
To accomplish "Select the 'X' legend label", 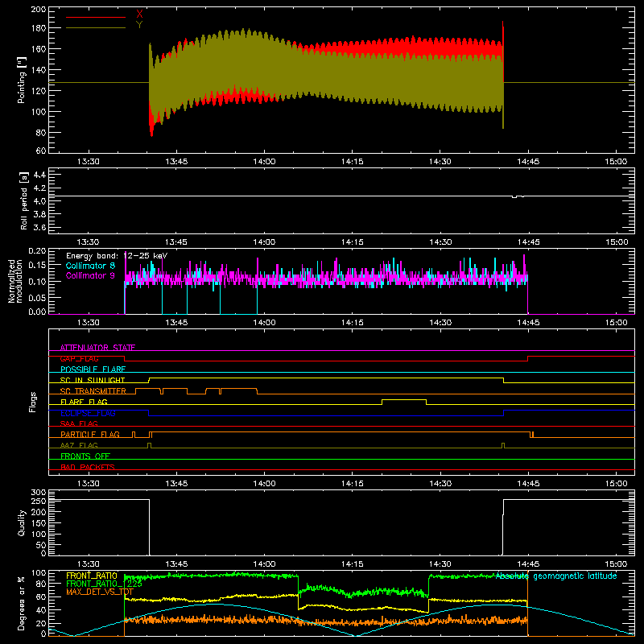I will [x=139, y=14].
